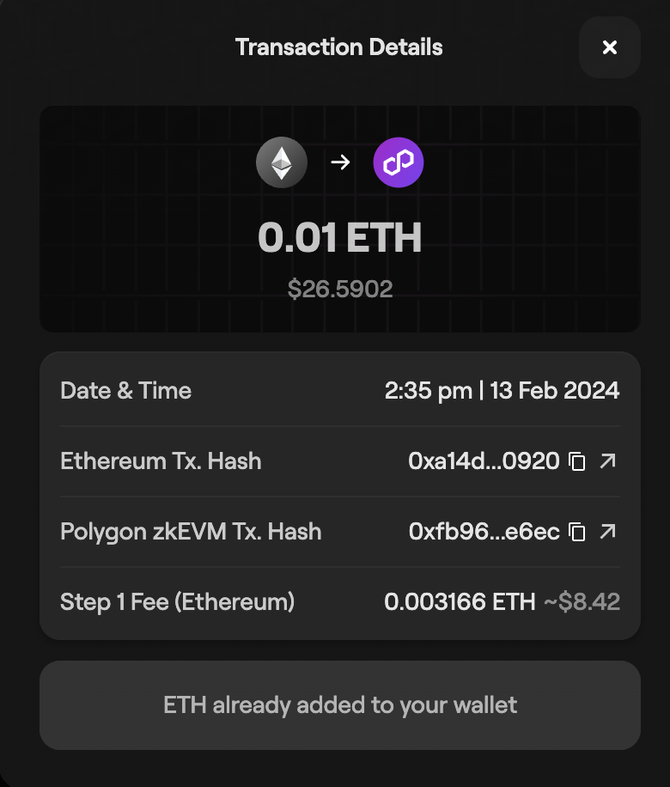Click the 0xfb96...e6ec hash text

483,532
